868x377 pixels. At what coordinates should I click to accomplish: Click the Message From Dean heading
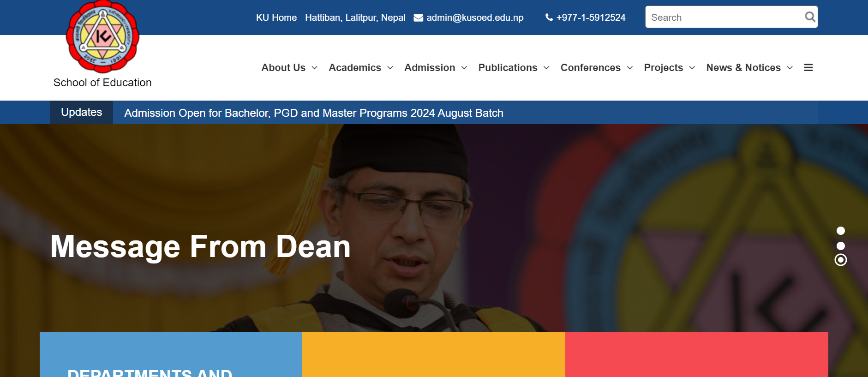(200, 246)
